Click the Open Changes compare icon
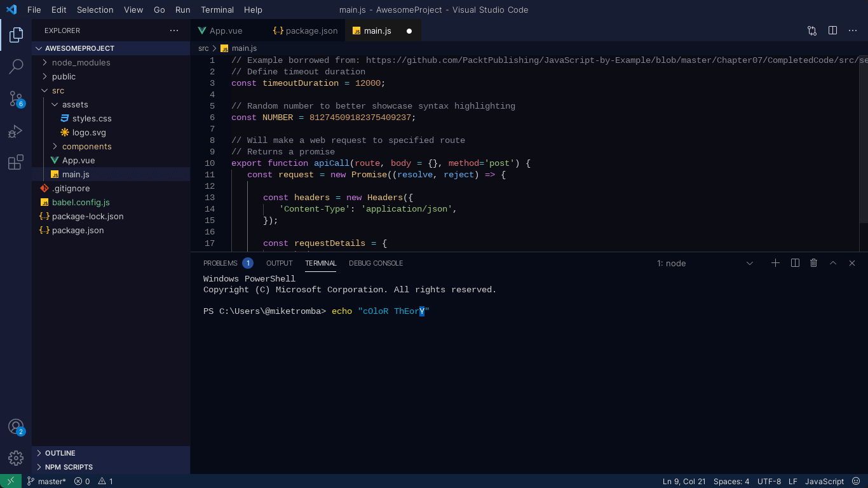Viewport: 868px width, 488px height. click(812, 30)
